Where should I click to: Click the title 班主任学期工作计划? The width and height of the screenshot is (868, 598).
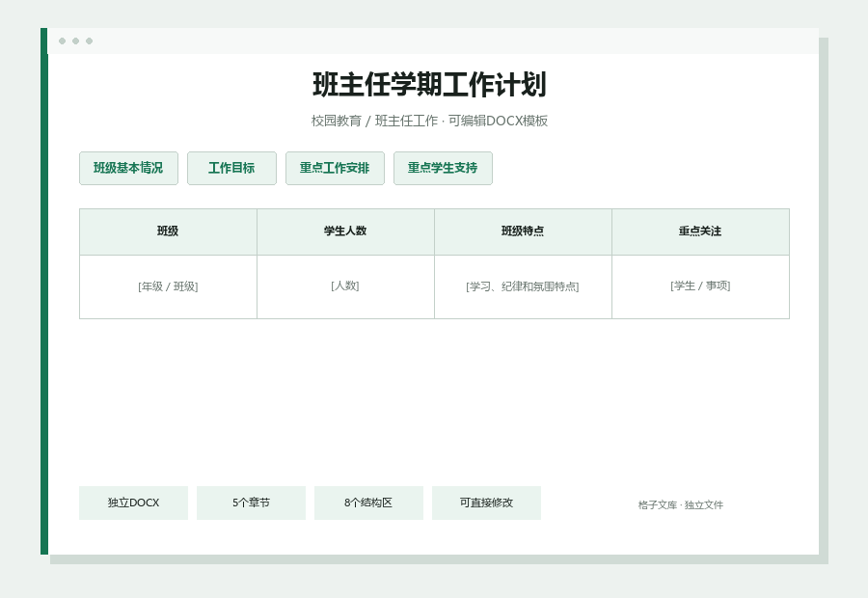pyautogui.click(x=429, y=85)
